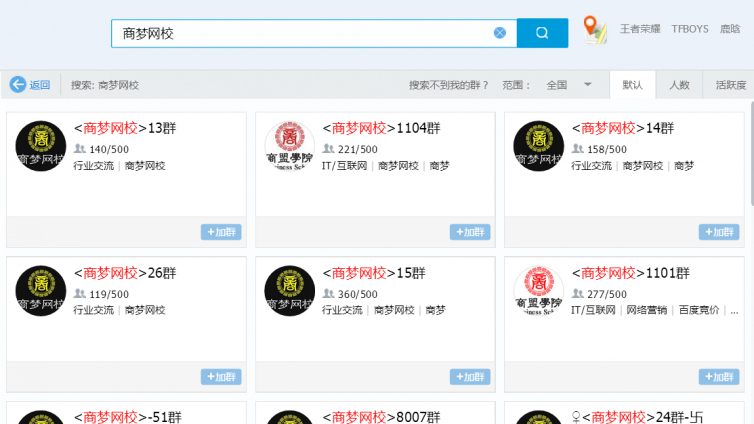This screenshot has height=424, width=754.
Task: Click 搜索不到我的群？ link
Action: tap(449, 85)
